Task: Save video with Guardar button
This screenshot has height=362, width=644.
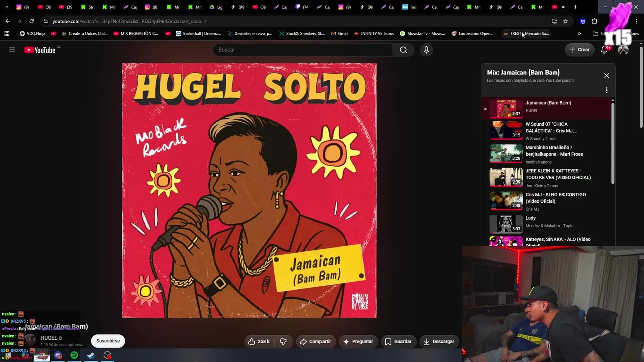Action: [x=398, y=341]
